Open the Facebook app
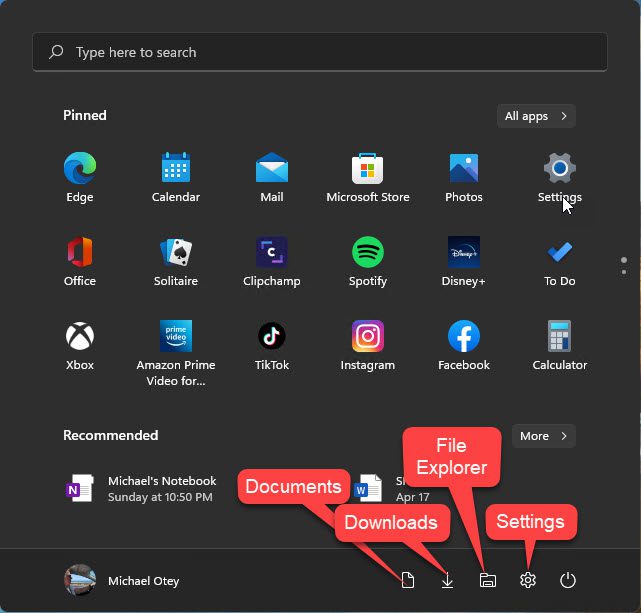The image size is (641, 613). pyautogui.click(x=464, y=345)
